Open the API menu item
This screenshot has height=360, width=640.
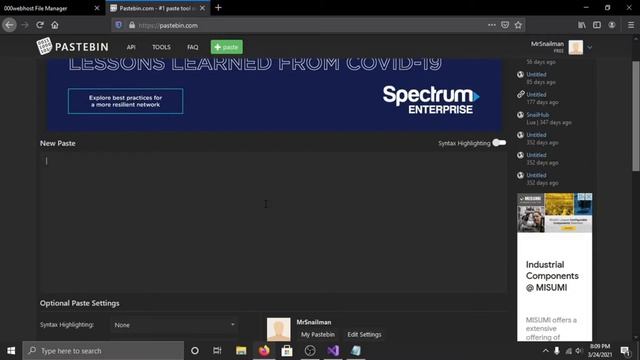tap(131, 47)
